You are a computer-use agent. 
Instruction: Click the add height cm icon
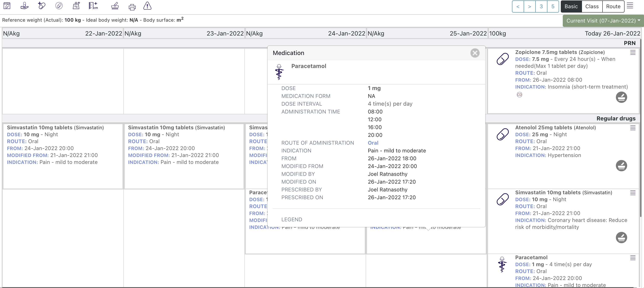pyautogui.click(x=93, y=6)
